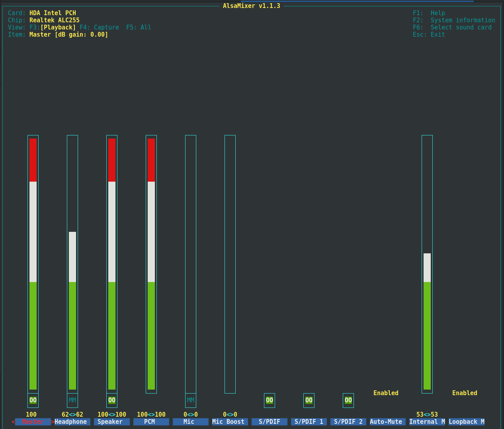Click the Esc Exit entry
Screen dimensions: 504x429
click(429, 35)
